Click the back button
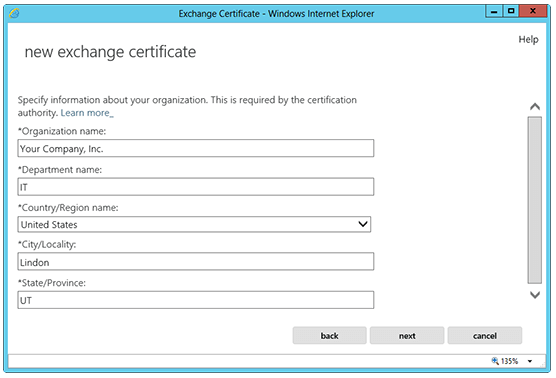This screenshot has height=378, width=556. [329, 335]
